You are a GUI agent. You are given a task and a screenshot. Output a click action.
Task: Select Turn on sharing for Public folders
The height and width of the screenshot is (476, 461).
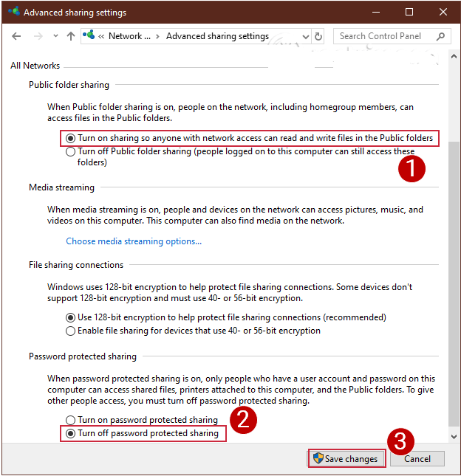tap(249, 138)
